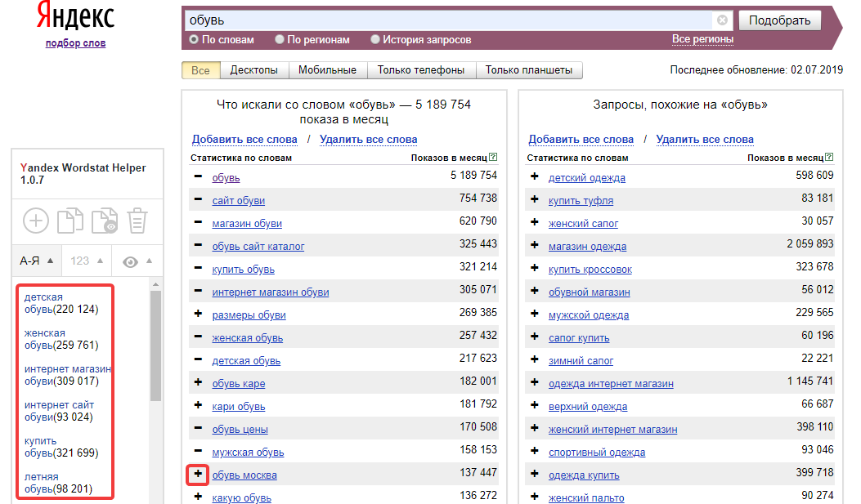861x504 pixels.
Task: Click the 'Подобрать' button
Action: click(780, 20)
